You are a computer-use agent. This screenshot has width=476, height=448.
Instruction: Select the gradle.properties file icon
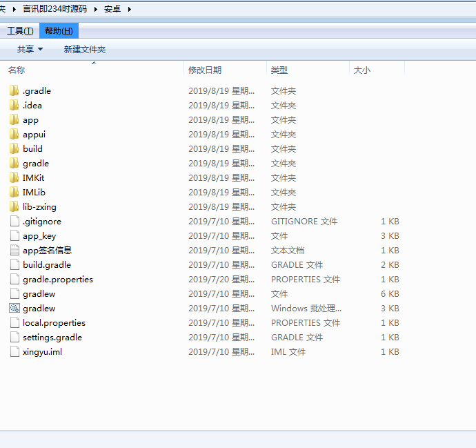[x=14, y=279]
